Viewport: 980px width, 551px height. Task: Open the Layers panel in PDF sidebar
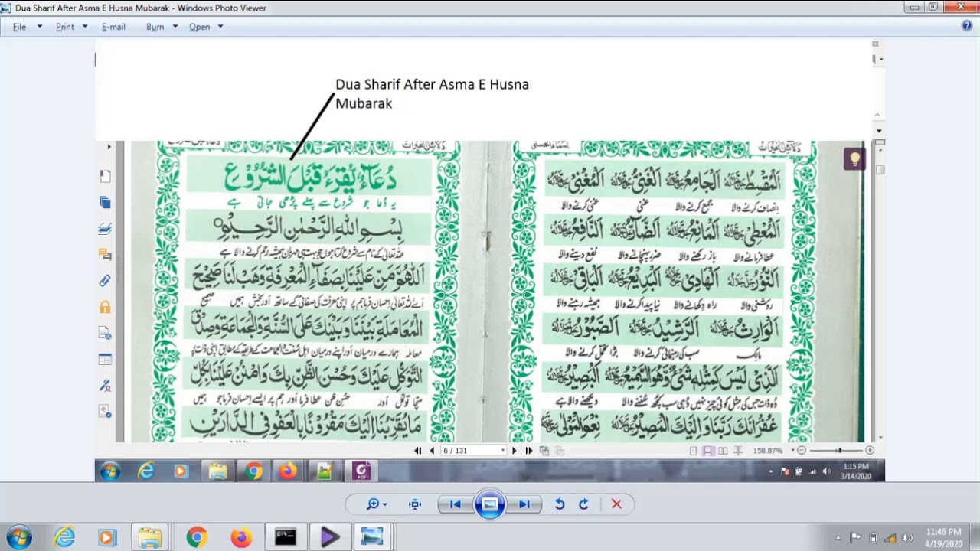pyautogui.click(x=105, y=229)
